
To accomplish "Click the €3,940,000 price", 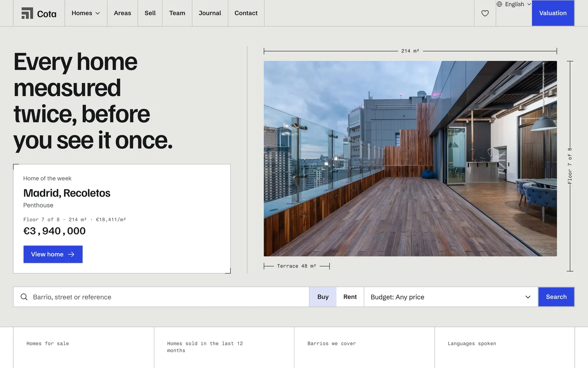I will 54,231.
